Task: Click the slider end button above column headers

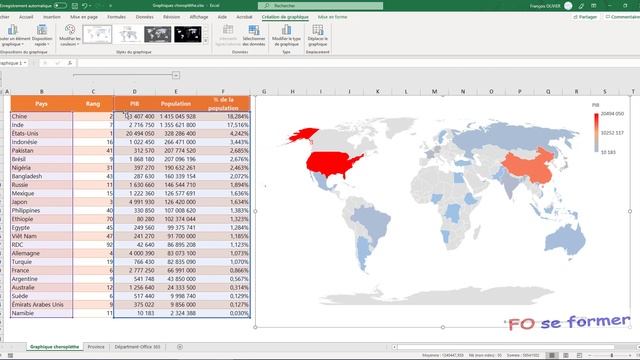Action: tap(176, 75)
